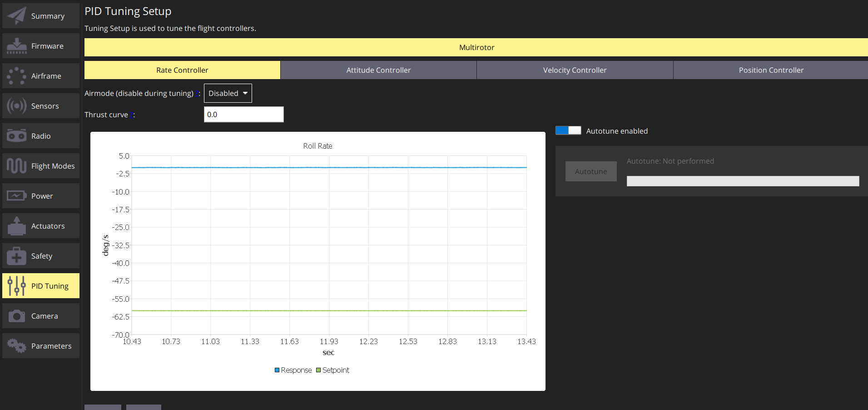The height and width of the screenshot is (410, 868).
Task: Click the Autotune enabled label text
Action: coord(617,131)
